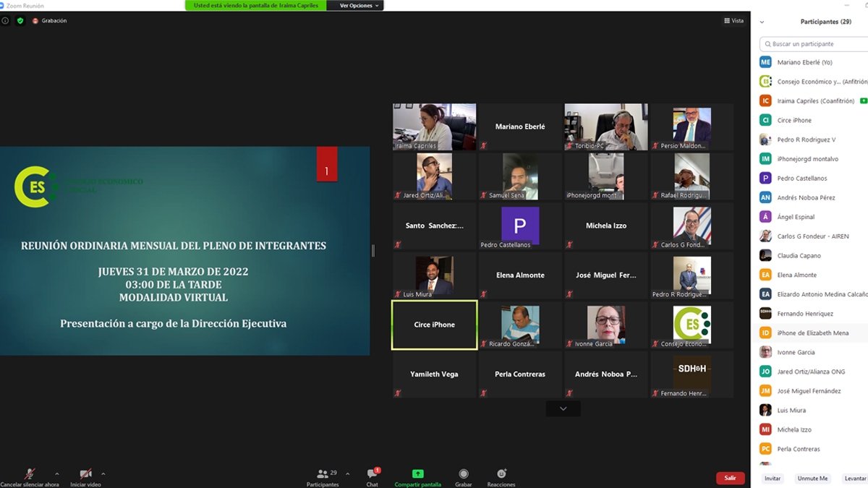Expand video options arrow next to Iniciar video
868x488 pixels.
[103, 474]
